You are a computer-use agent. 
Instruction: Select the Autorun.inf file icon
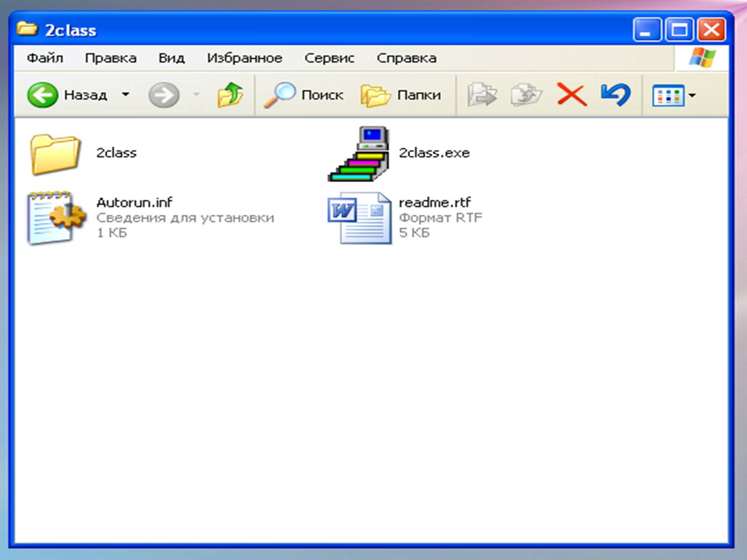pos(56,217)
